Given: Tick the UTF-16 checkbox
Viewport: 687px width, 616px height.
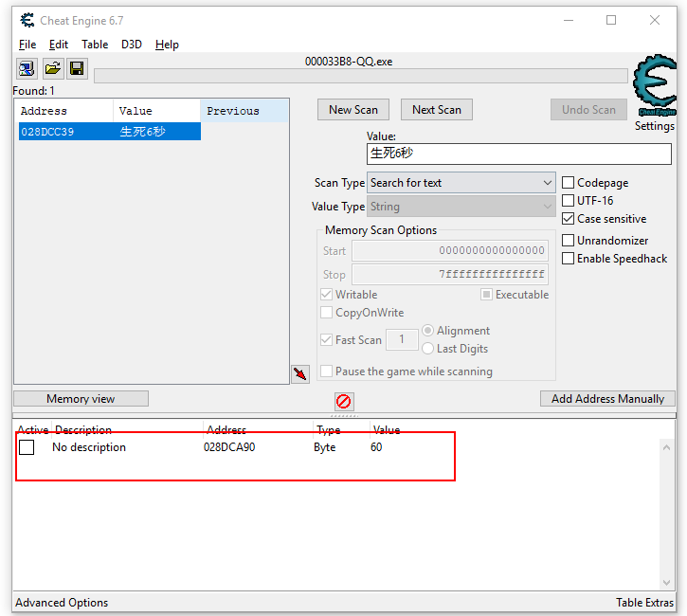Looking at the screenshot, I should tap(568, 200).
